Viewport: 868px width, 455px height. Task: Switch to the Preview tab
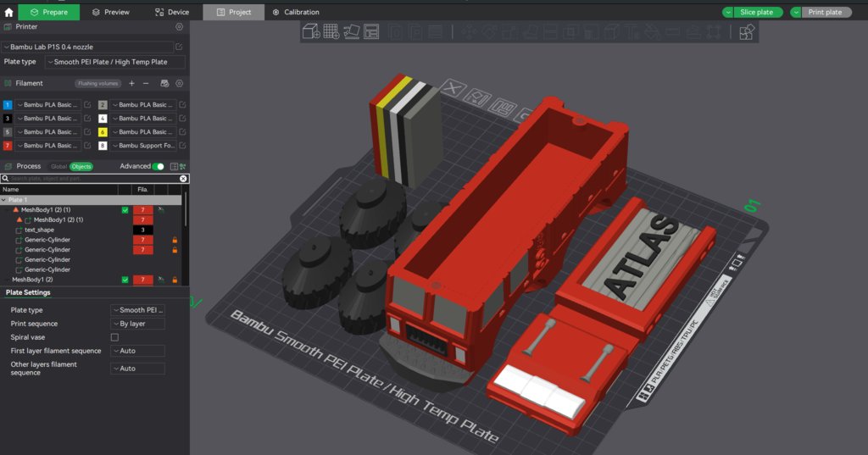click(x=111, y=12)
